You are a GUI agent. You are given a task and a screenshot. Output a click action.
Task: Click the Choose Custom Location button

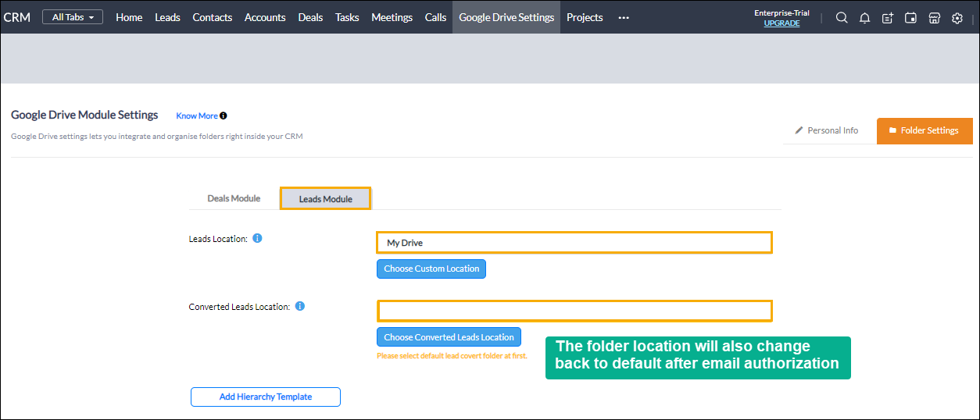pos(431,269)
